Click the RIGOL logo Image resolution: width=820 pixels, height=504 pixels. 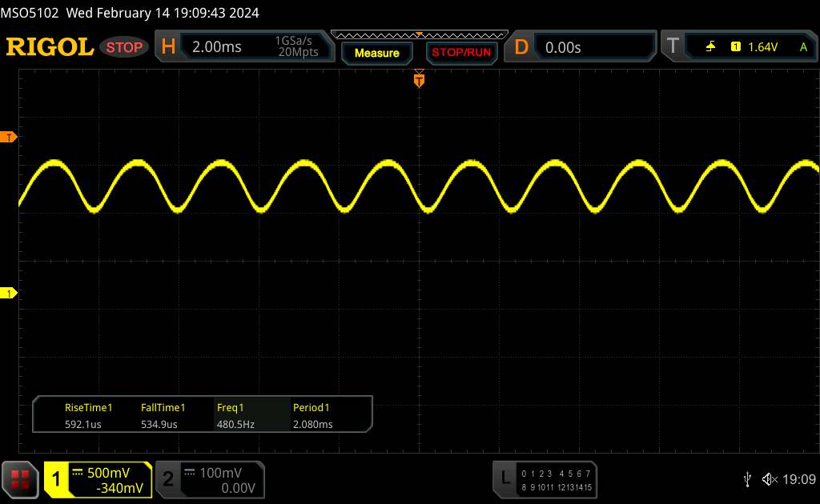coord(50,47)
